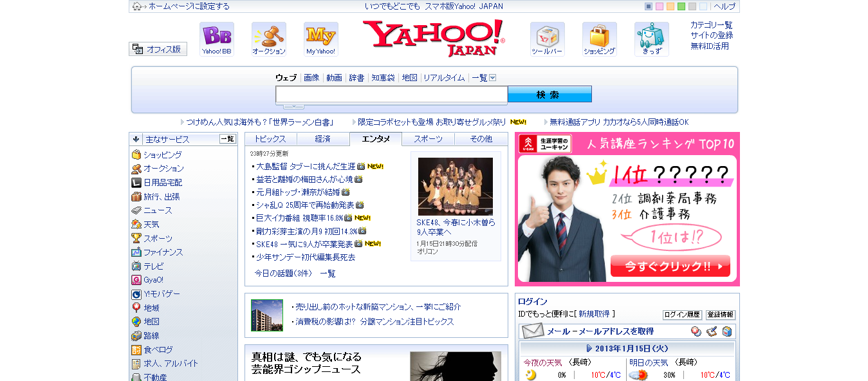The height and width of the screenshot is (381, 868).
Task: Expand the search box suggestion arrow
Action: click(293, 106)
